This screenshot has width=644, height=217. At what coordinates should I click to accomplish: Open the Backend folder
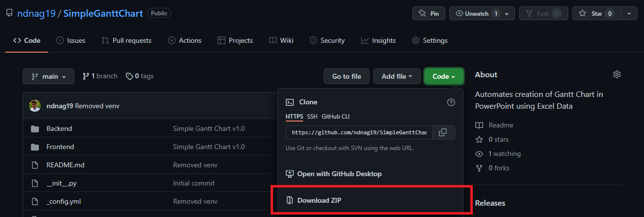tap(59, 128)
